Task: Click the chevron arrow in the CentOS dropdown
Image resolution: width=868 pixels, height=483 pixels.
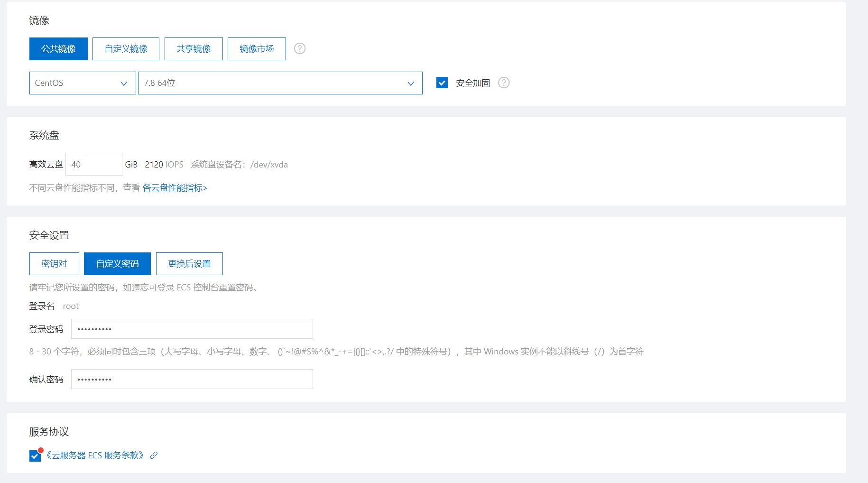Action: [x=124, y=84]
